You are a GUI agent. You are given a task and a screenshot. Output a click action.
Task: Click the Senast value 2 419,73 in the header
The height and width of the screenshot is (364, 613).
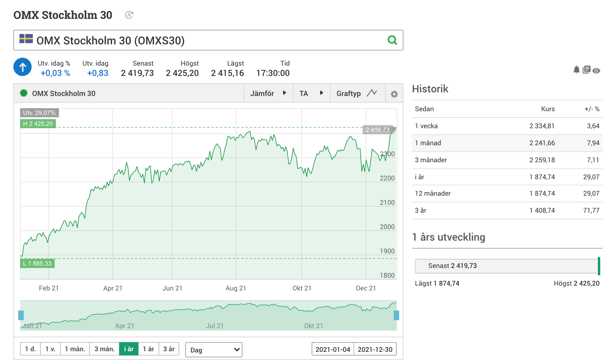(x=137, y=73)
